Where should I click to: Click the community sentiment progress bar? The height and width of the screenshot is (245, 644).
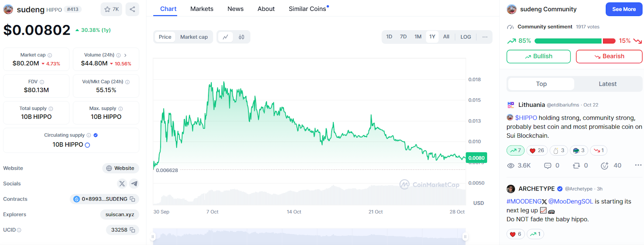pyautogui.click(x=575, y=41)
